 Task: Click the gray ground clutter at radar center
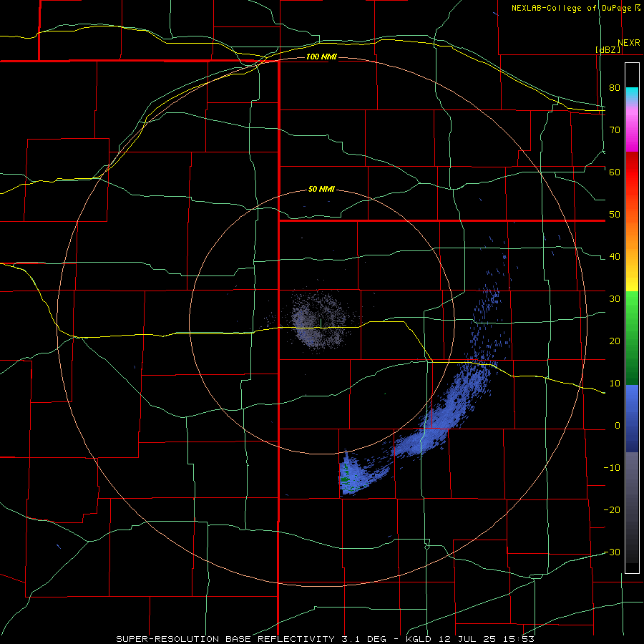tap(321, 321)
